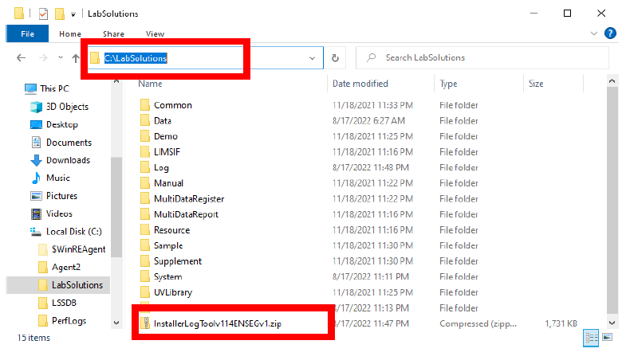Click the Supplement folder icon

click(145, 261)
